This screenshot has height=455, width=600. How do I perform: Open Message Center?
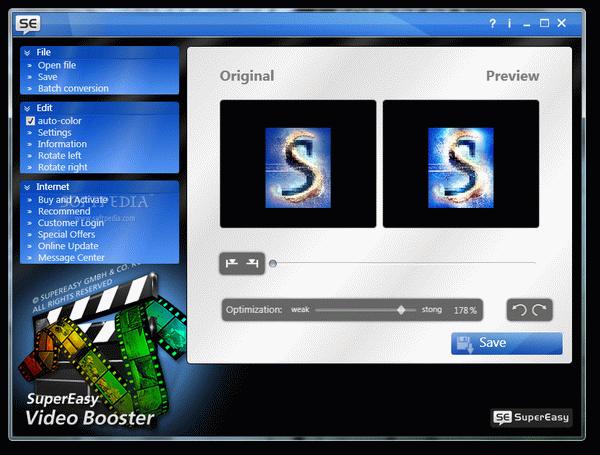coord(71,258)
